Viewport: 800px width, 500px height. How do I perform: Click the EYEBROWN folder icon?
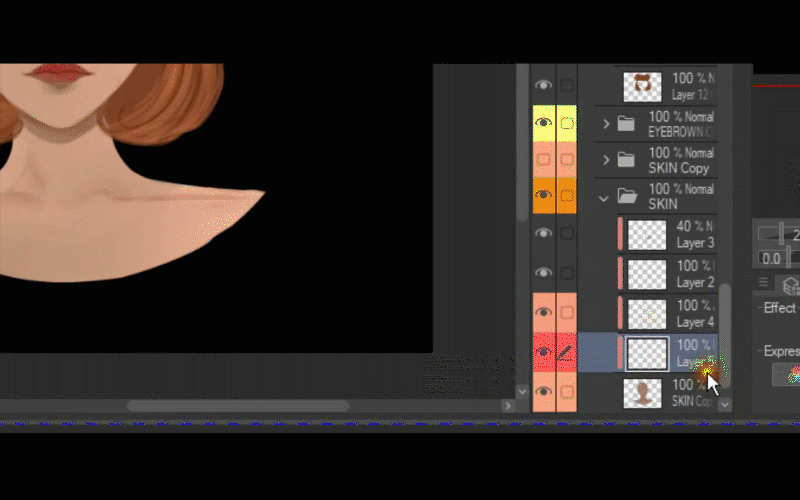click(x=626, y=123)
